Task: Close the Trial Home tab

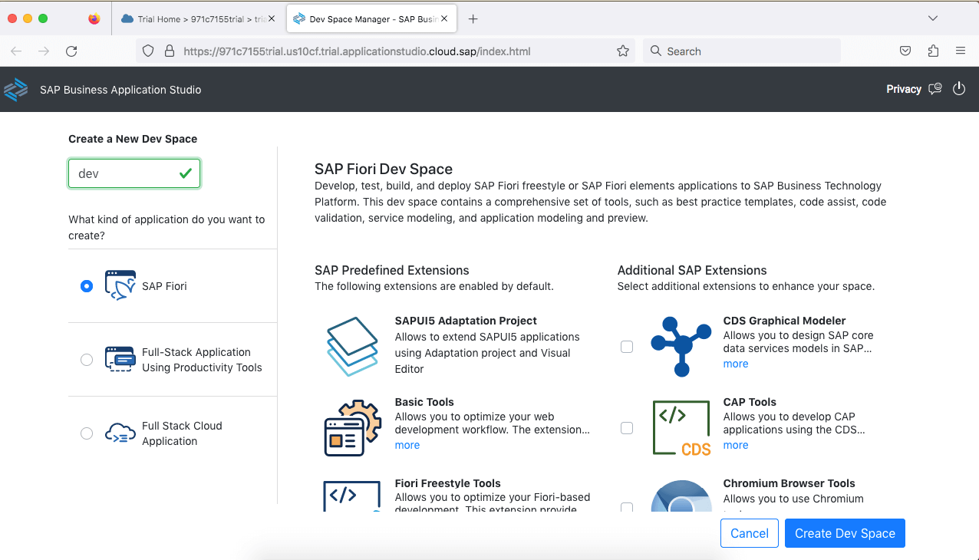Action: coord(272,18)
